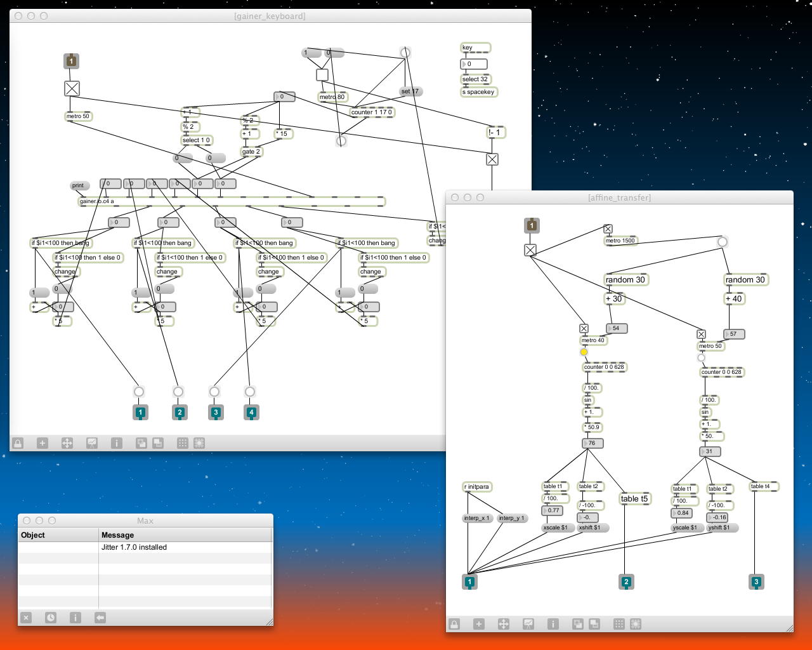Image resolution: width=812 pixels, height=650 pixels.
Task: Click the Message column header in Max window
Action: pos(185,535)
